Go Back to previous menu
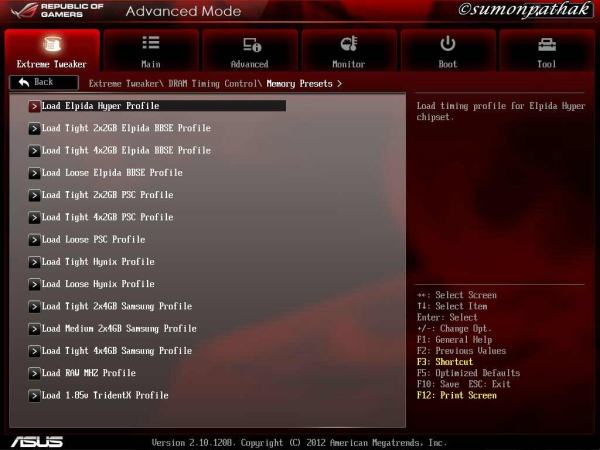600x450 pixels. [x=44, y=82]
